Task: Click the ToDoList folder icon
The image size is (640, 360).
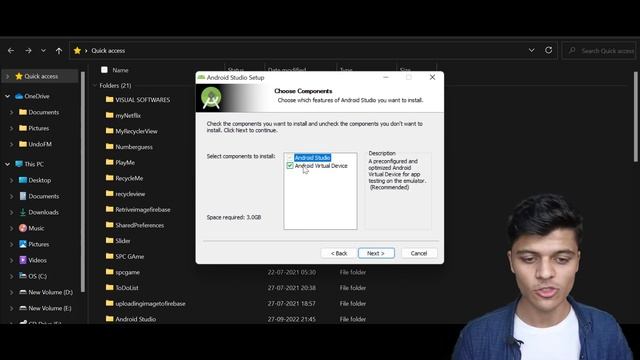Action: pos(109,288)
